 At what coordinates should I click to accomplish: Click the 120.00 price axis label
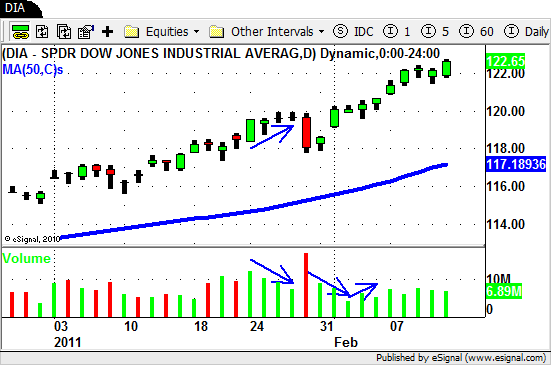[505, 111]
